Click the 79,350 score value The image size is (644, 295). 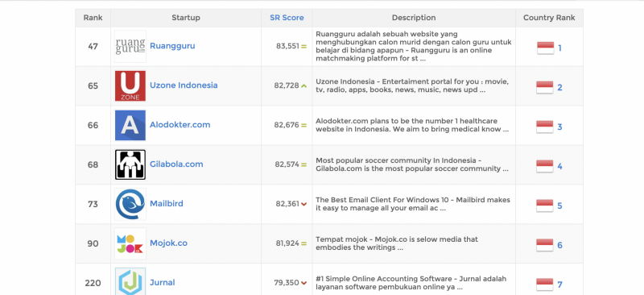click(x=287, y=283)
